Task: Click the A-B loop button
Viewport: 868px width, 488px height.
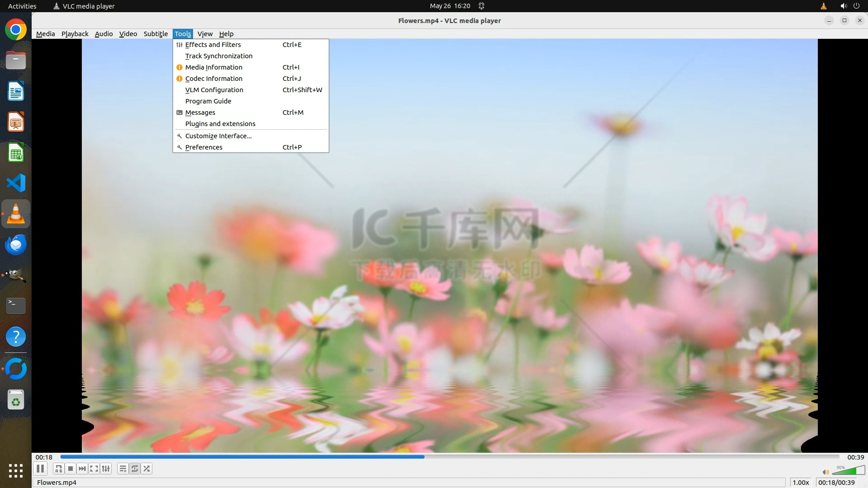Action: [58, 469]
